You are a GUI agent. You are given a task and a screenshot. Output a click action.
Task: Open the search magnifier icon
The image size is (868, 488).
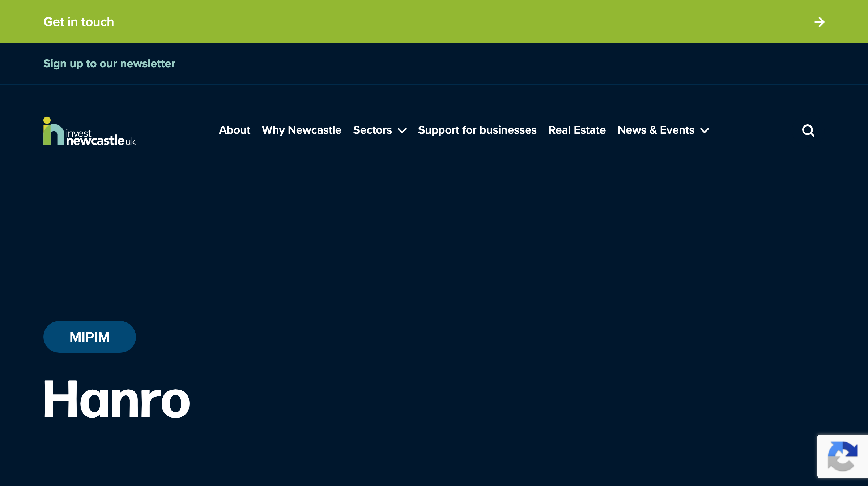point(808,130)
